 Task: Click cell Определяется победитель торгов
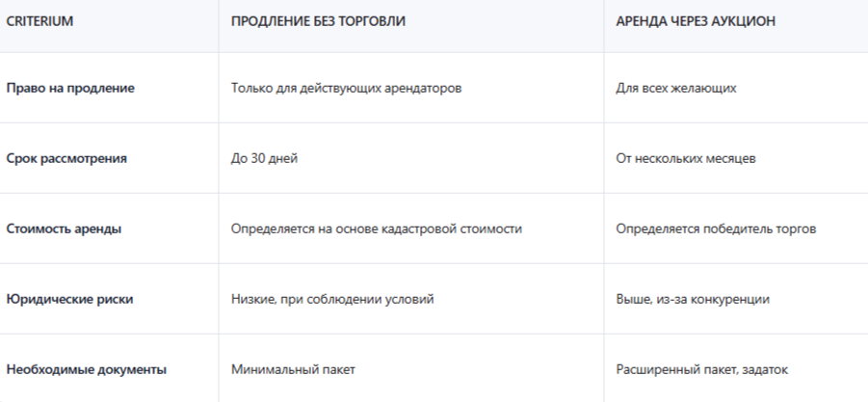(x=716, y=228)
